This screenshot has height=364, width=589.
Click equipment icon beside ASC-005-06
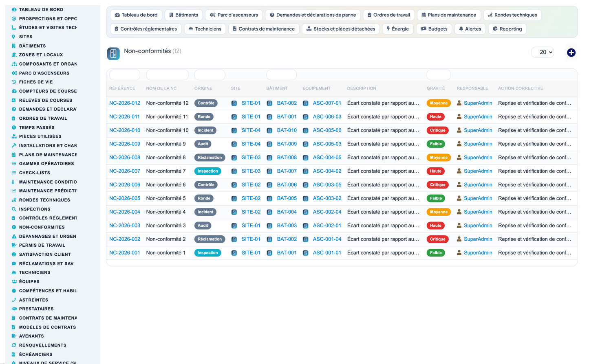coord(305,131)
